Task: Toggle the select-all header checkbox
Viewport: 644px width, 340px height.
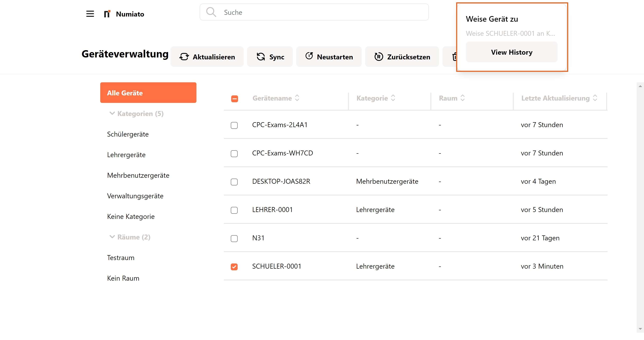Action: (234, 99)
